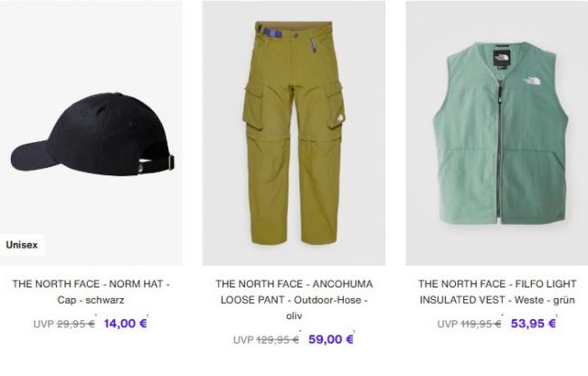Click the 'oliv' color text under pants
This screenshot has height=376, width=588.
294,316
